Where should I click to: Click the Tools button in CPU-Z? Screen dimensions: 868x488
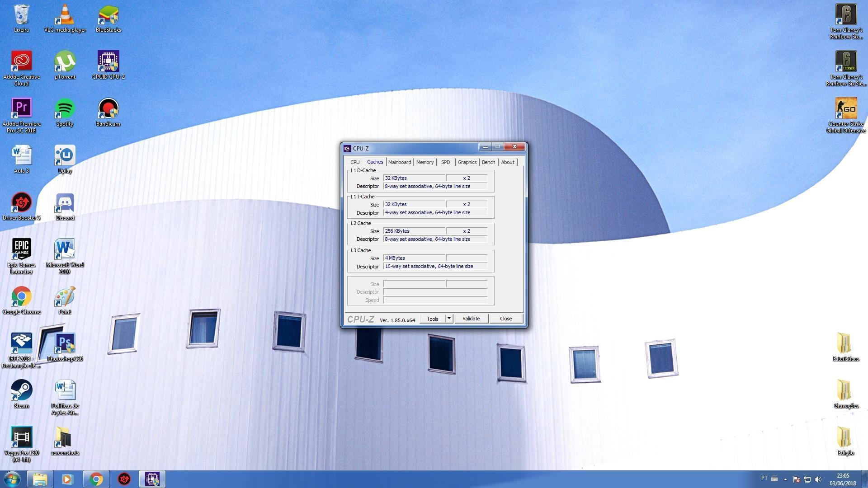[433, 319]
